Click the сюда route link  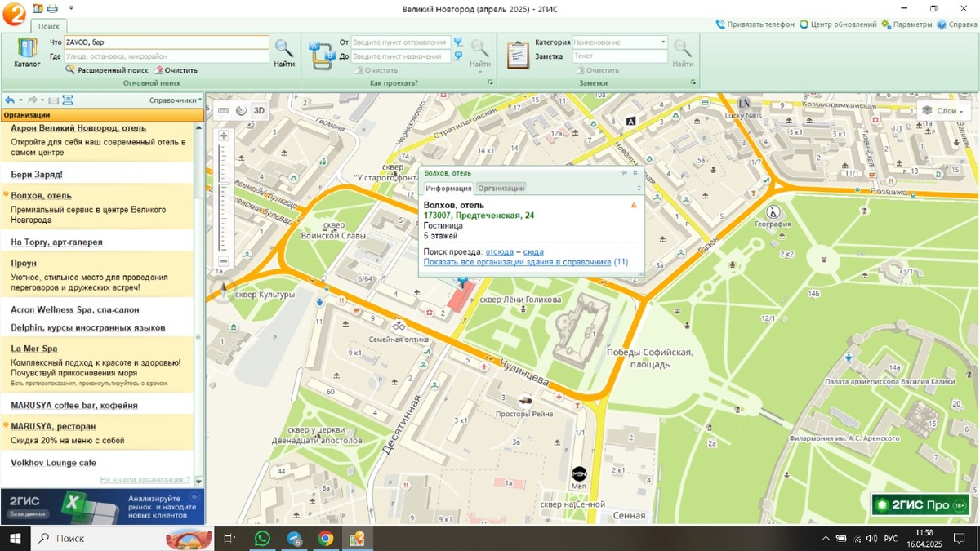pyautogui.click(x=533, y=252)
